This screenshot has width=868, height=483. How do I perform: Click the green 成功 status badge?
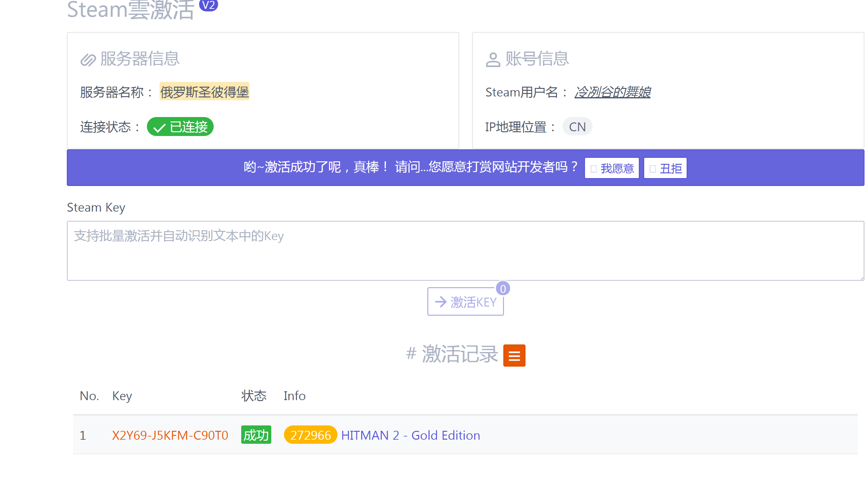pyautogui.click(x=256, y=435)
